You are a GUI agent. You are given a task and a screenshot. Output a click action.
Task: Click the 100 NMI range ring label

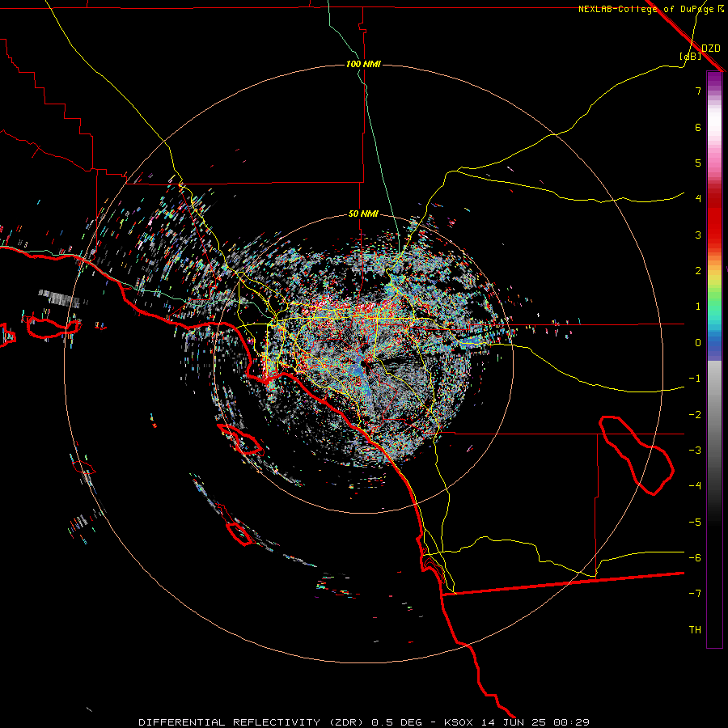[363, 64]
